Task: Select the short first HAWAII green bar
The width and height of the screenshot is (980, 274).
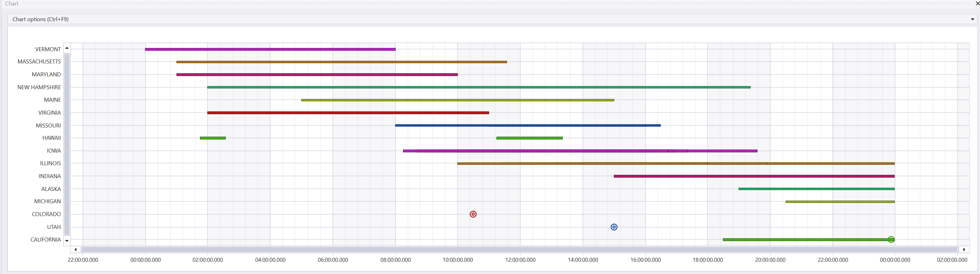Action: 213,138
